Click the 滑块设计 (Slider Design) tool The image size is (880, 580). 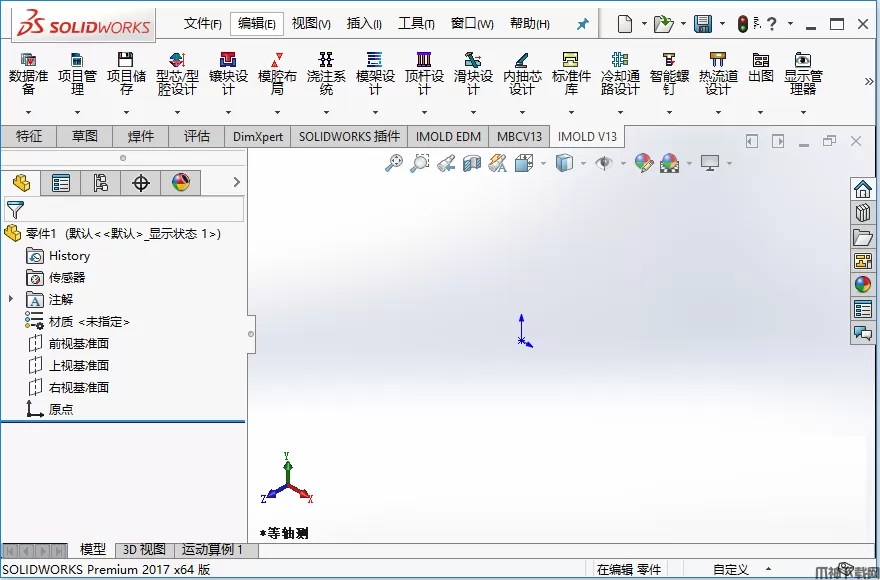472,73
